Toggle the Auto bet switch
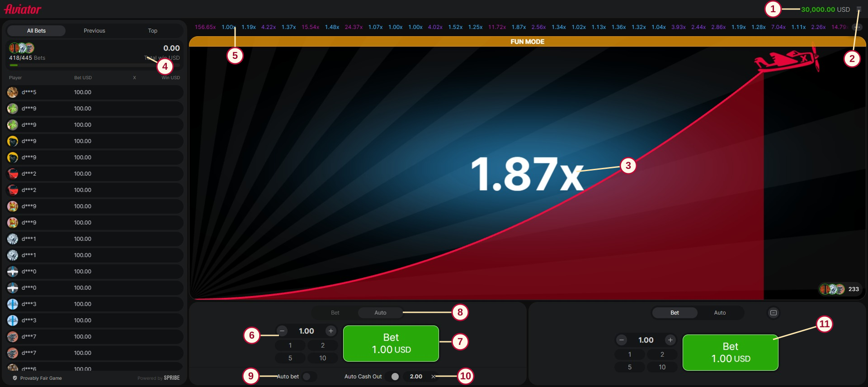The image size is (868, 387). (x=309, y=377)
